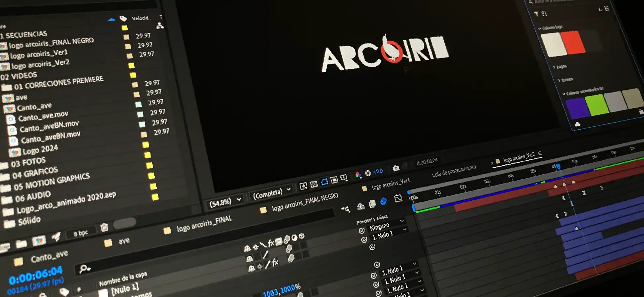The height and width of the screenshot is (297, 644).
Task: Click the +0,0 exposure value
Action: tap(378, 171)
